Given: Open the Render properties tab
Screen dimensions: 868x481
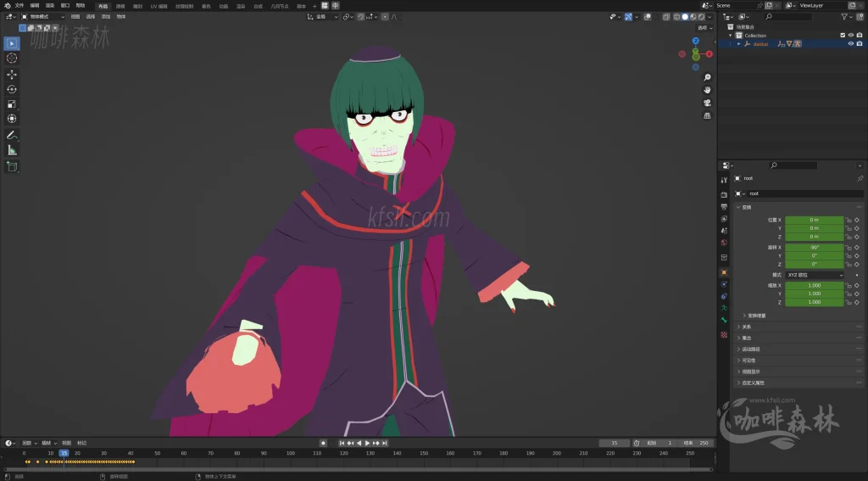Looking at the screenshot, I should (x=724, y=195).
